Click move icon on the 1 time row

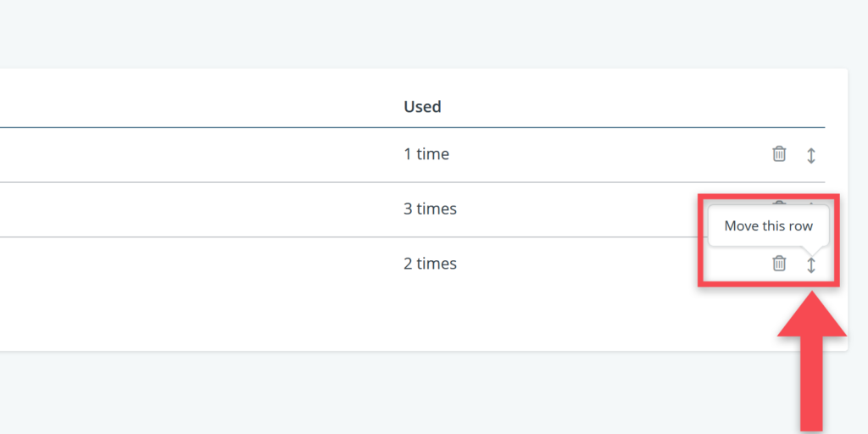tap(811, 155)
